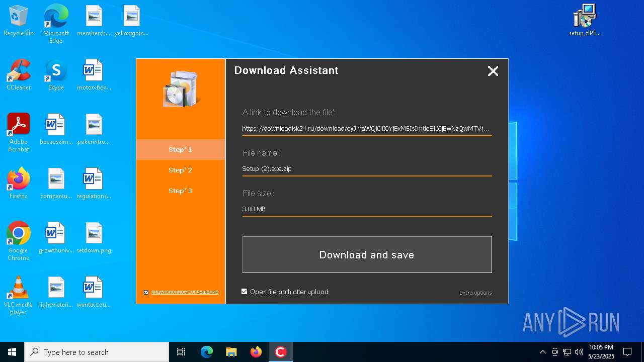Select the setup_tIPE... installer icon
The image size is (644, 362).
point(585,21)
